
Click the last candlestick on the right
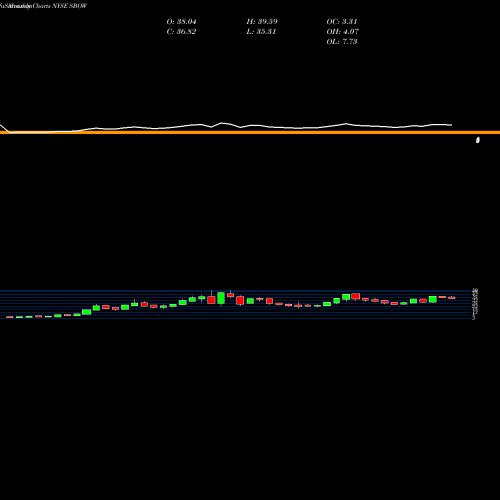pos(452,298)
